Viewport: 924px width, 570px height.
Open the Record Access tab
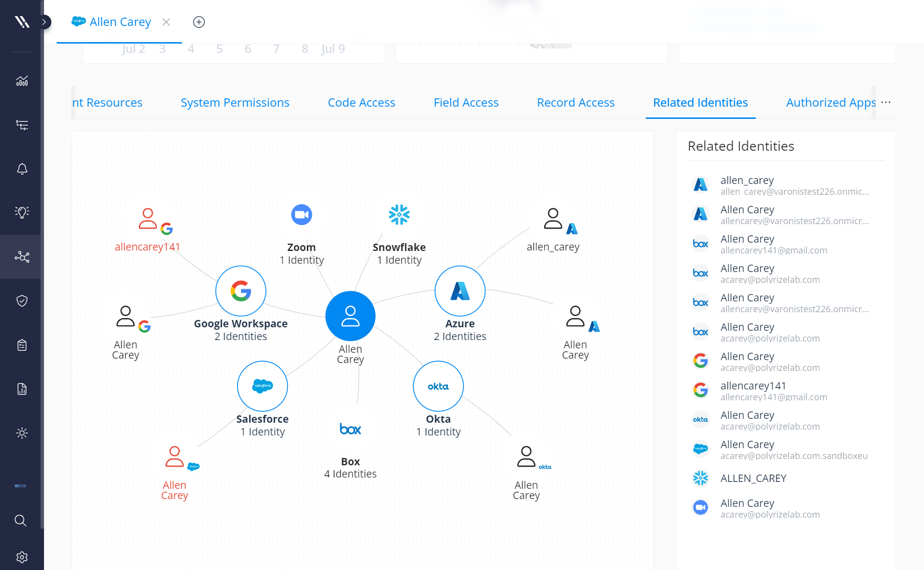575,103
